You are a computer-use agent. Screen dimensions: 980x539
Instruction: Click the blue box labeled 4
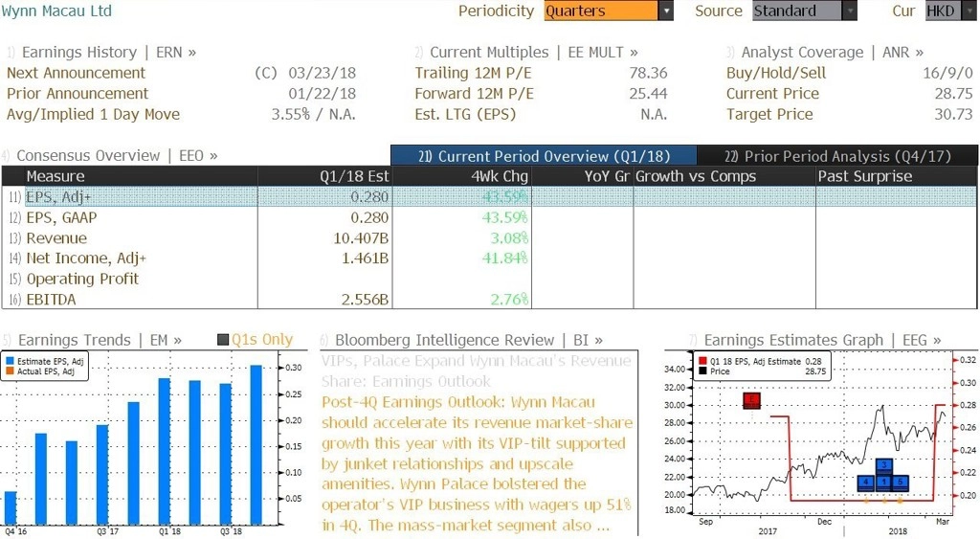click(866, 483)
